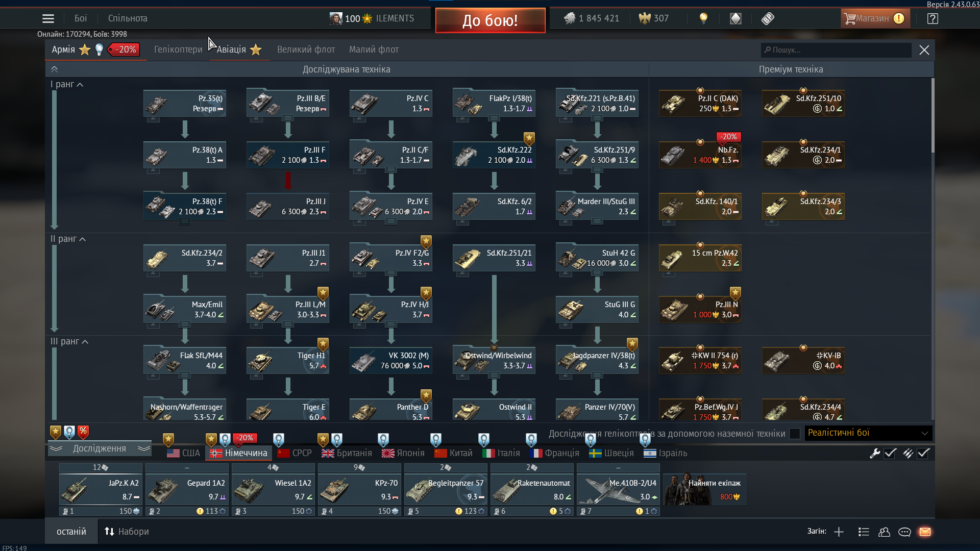The height and width of the screenshot is (551, 980).
Task: Toggle auto-refill ammo checkbox
Action: coord(923,453)
